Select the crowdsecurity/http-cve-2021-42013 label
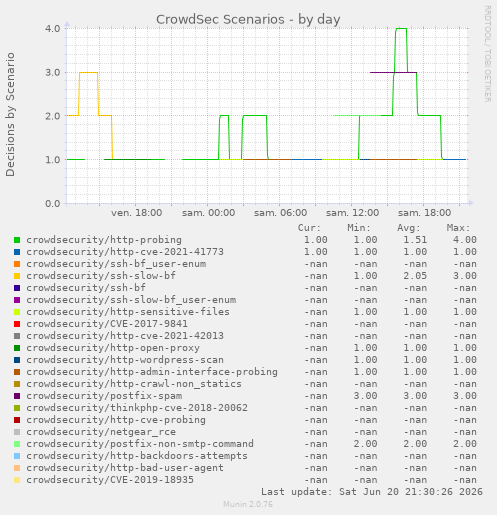497x515 pixels. tap(125, 336)
